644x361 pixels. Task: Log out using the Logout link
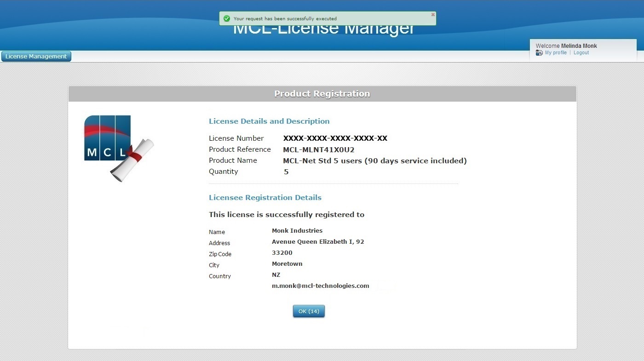581,53
